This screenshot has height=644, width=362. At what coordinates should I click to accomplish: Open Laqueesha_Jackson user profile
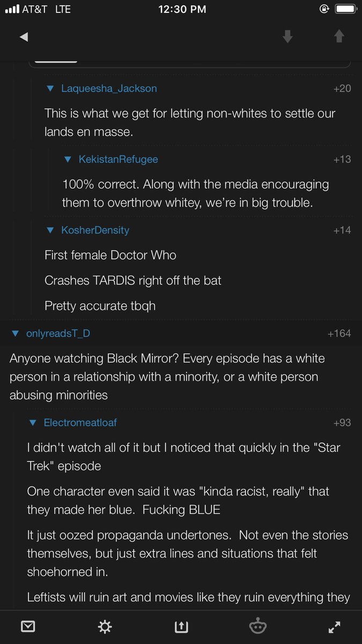(x=109, y=89)
